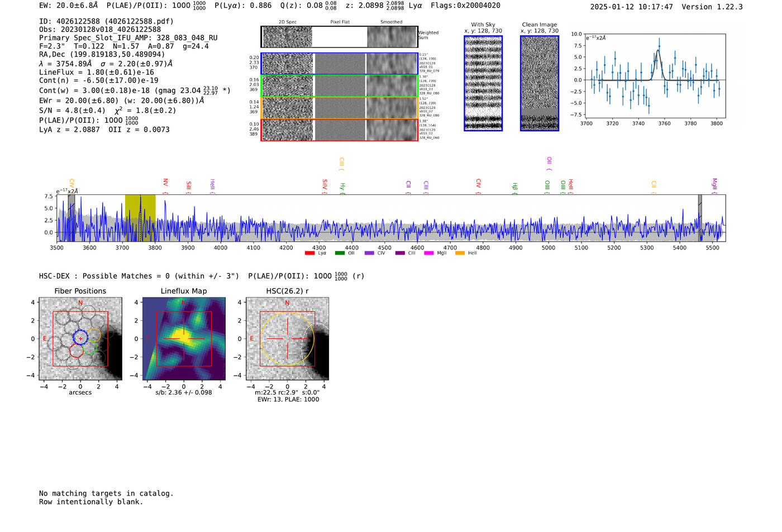
Task: Click the 'Obs: 20230128v018_4026122588' line
Action: [100, 30]
